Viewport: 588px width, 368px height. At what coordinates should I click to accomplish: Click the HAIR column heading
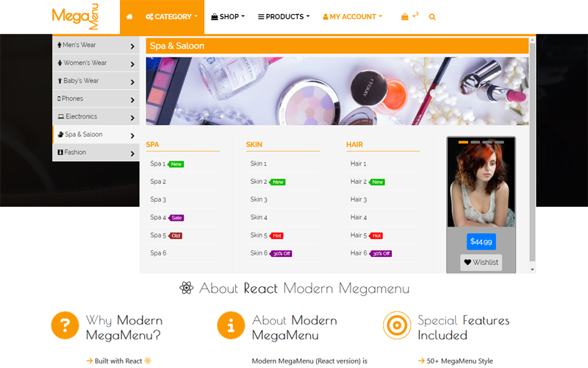pos(354,144)
